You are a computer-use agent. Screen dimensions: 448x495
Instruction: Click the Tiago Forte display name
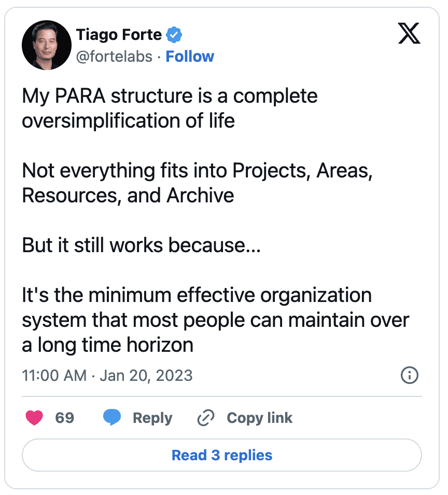coord(119,35)
